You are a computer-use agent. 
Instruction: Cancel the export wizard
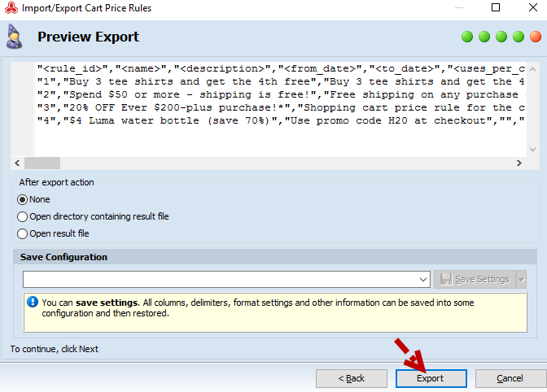[x=510, y=378]
